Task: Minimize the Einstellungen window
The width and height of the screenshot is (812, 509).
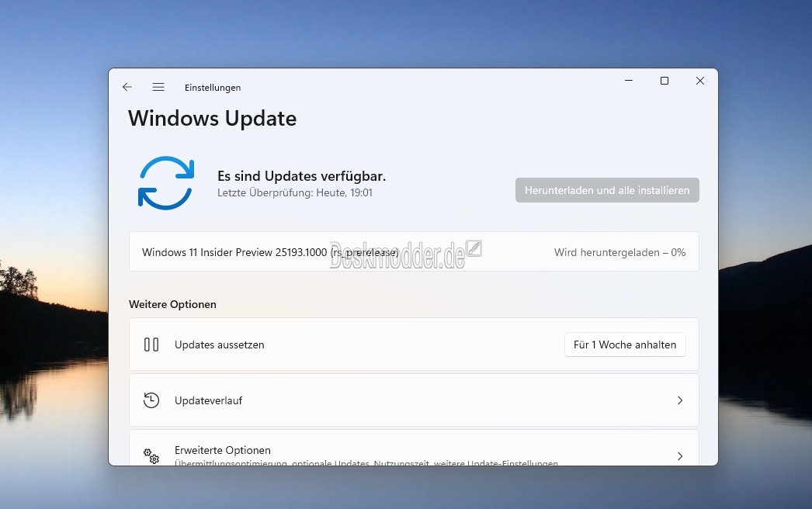Action: (629, 81)
